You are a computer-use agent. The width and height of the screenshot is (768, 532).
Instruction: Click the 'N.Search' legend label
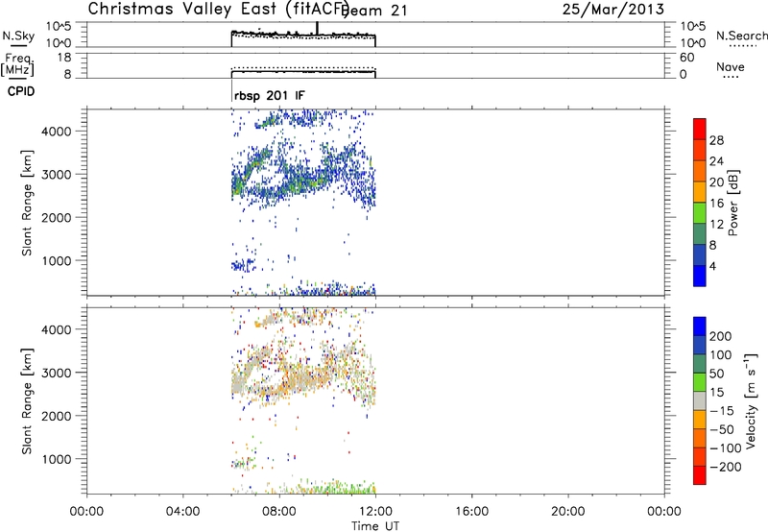[741, 36]
